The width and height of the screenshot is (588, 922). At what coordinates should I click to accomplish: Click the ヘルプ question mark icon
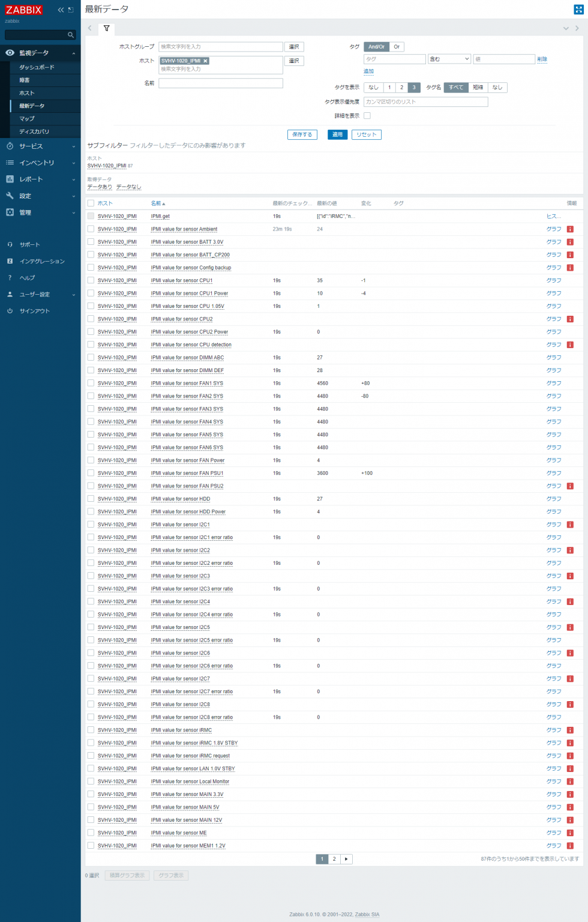coord(10,278)
